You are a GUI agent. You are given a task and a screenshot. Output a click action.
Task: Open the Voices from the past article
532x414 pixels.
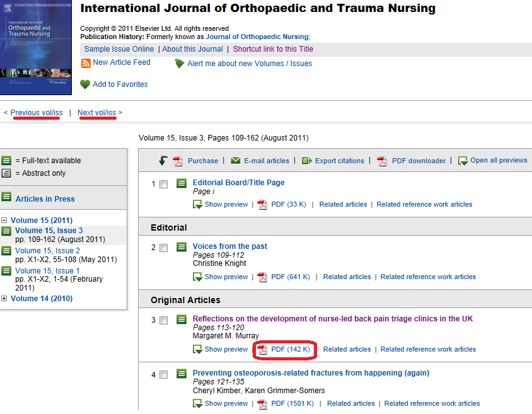[229, 246]
